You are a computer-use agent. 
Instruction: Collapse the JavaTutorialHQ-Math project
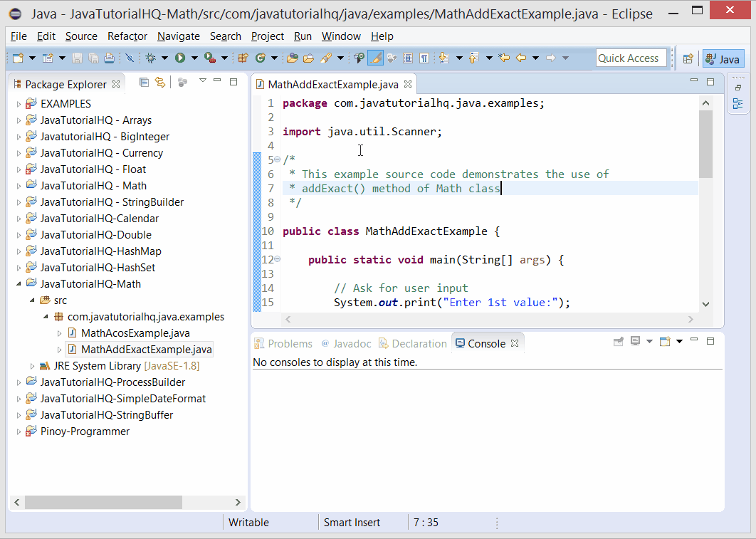coord(19,284)
